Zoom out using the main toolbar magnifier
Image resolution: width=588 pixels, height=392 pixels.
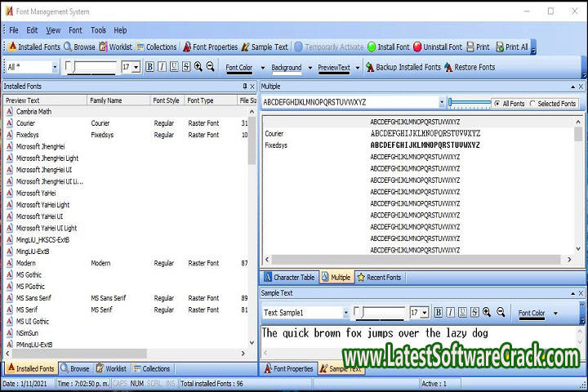(210, 67)
